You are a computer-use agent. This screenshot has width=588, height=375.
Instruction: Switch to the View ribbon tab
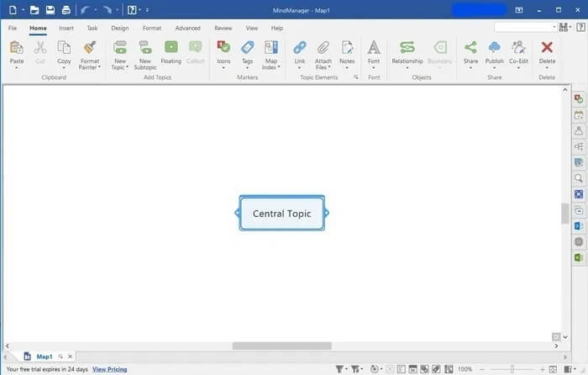(x=252, y=28)
